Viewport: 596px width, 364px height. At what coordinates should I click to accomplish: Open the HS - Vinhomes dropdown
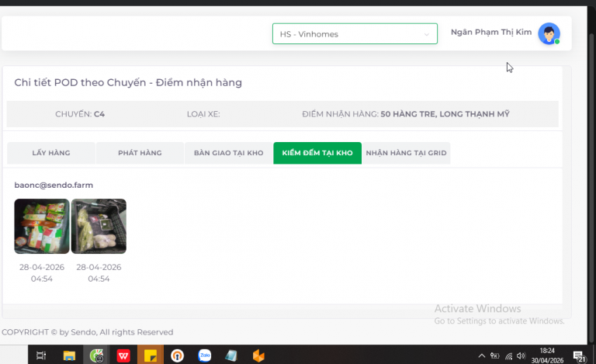[x=355, y=34]
